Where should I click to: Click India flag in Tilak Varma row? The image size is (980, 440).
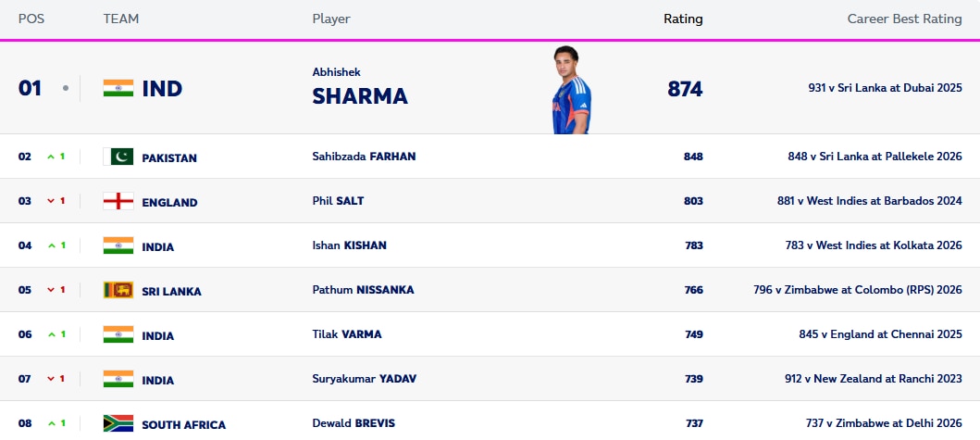click(118, 335)
